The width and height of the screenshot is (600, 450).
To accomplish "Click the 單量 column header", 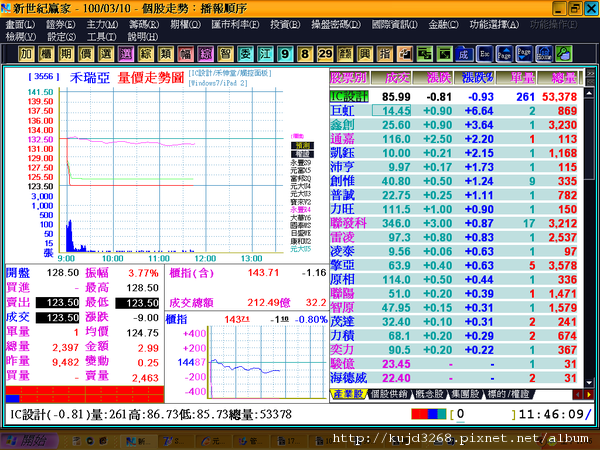I will 516,78.
